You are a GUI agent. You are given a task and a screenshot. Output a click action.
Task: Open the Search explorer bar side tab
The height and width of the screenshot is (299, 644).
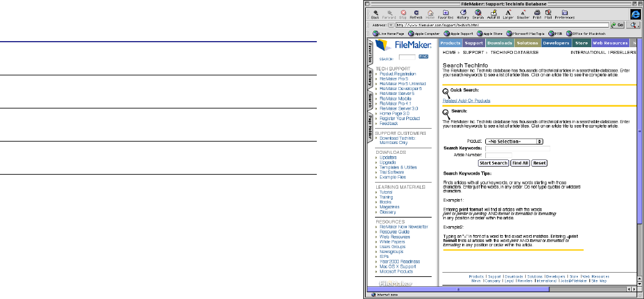click(369, 99)
